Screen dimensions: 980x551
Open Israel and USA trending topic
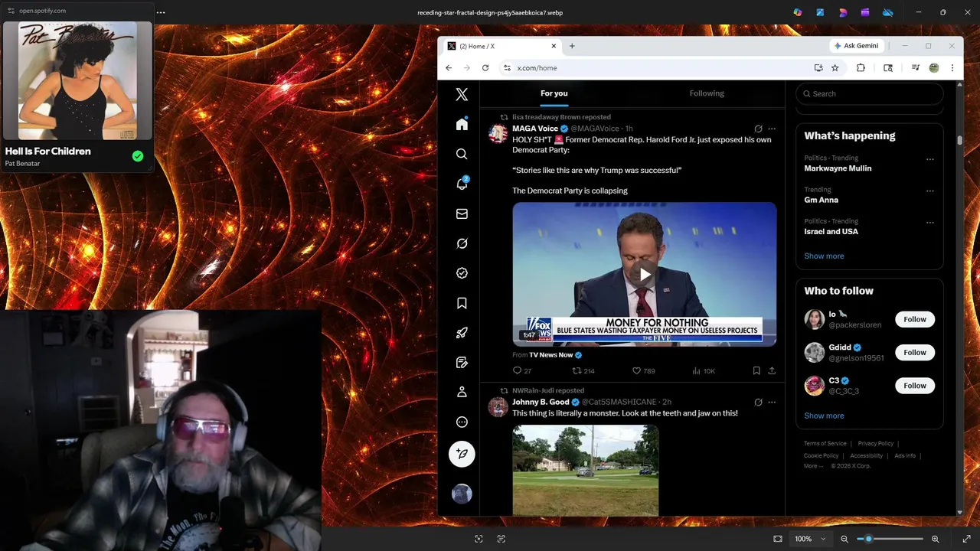coord(831,231)
